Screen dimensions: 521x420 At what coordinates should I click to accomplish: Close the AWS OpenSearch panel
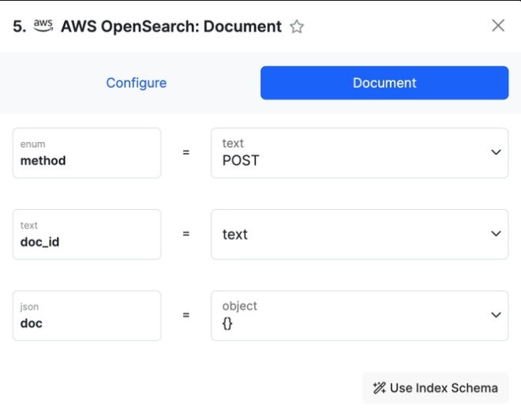pyautogui.click(x=498, y=25)
